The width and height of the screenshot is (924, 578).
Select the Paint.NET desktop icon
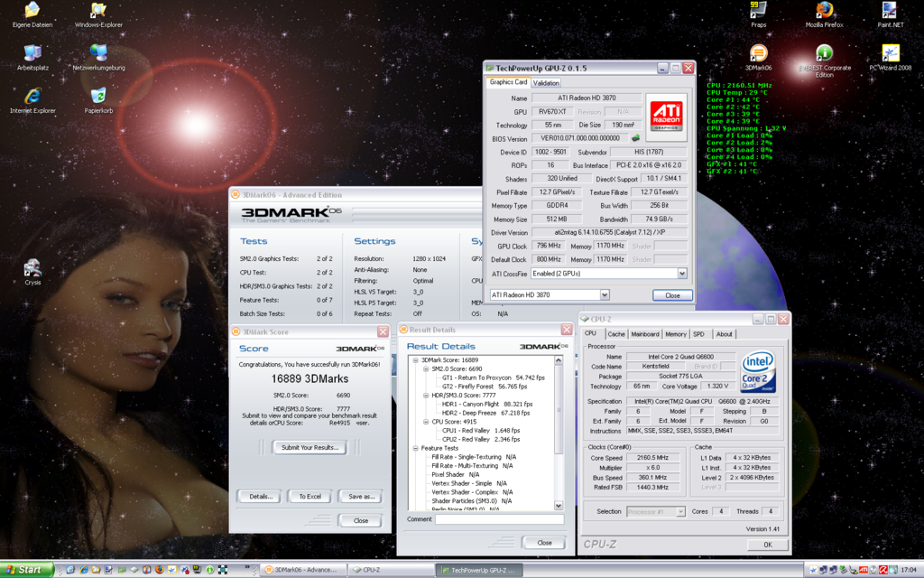pyautogui.click(x=890, y=14)
